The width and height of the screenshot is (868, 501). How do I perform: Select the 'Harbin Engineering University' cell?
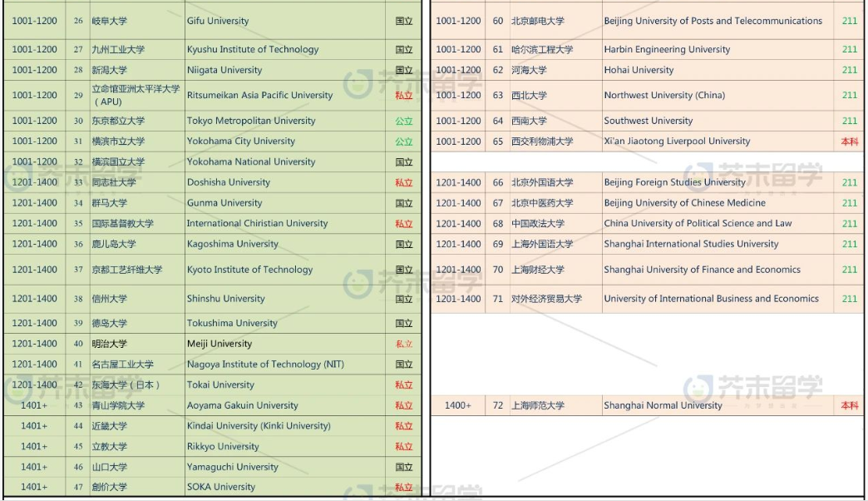(x=718, y=49)
